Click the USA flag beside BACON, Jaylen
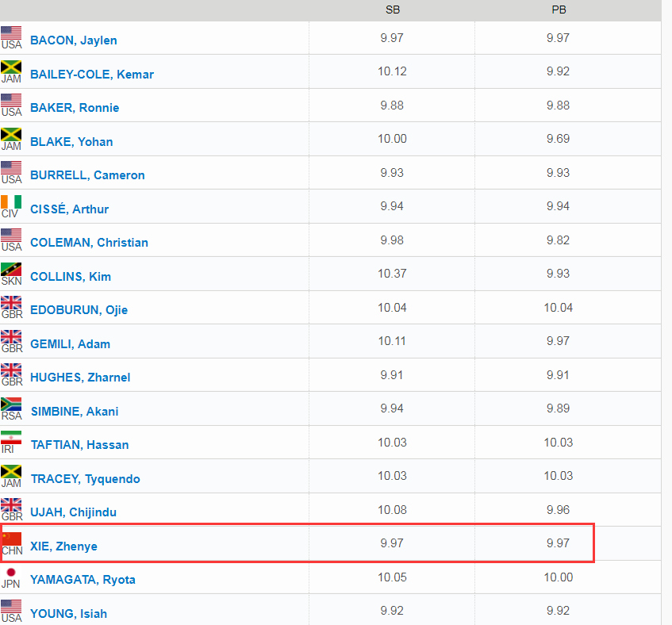The width and height of the screenshot is (672, 625). (x=11, y=33)
